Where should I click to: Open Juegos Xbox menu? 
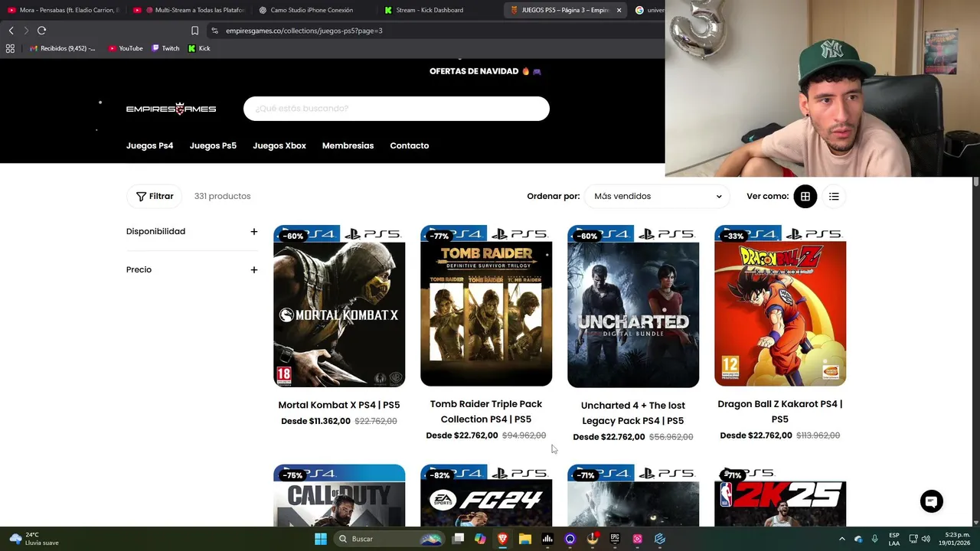279,145
